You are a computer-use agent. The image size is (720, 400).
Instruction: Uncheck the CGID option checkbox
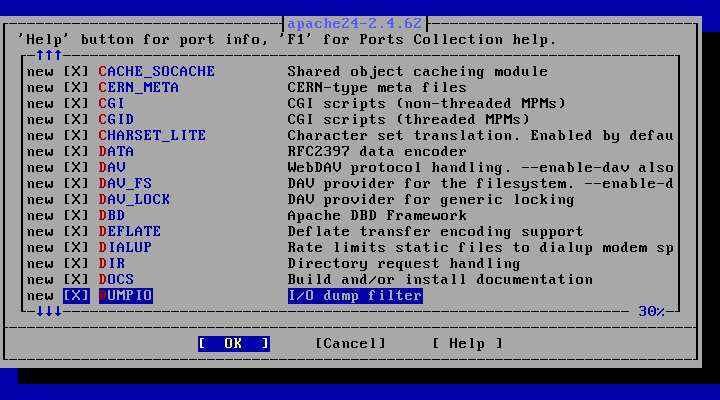pyautogui.click(x=76, y=119)
